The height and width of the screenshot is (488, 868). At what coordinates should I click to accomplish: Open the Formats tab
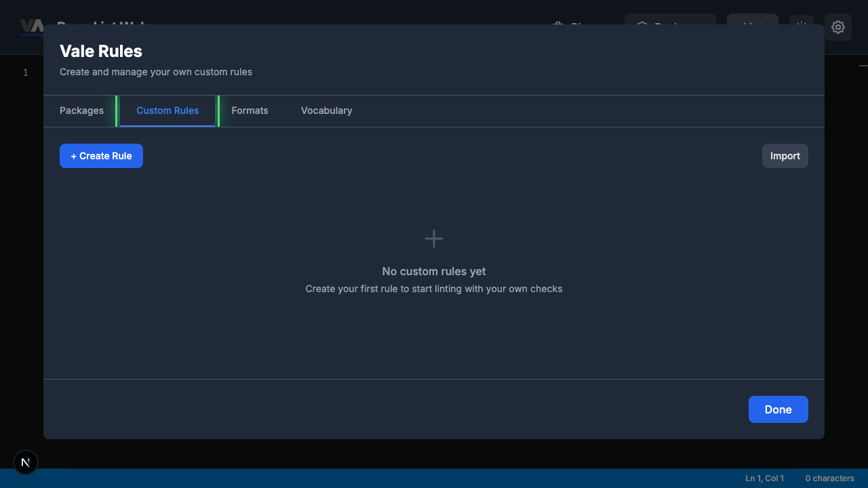click(x=250, y=110)
